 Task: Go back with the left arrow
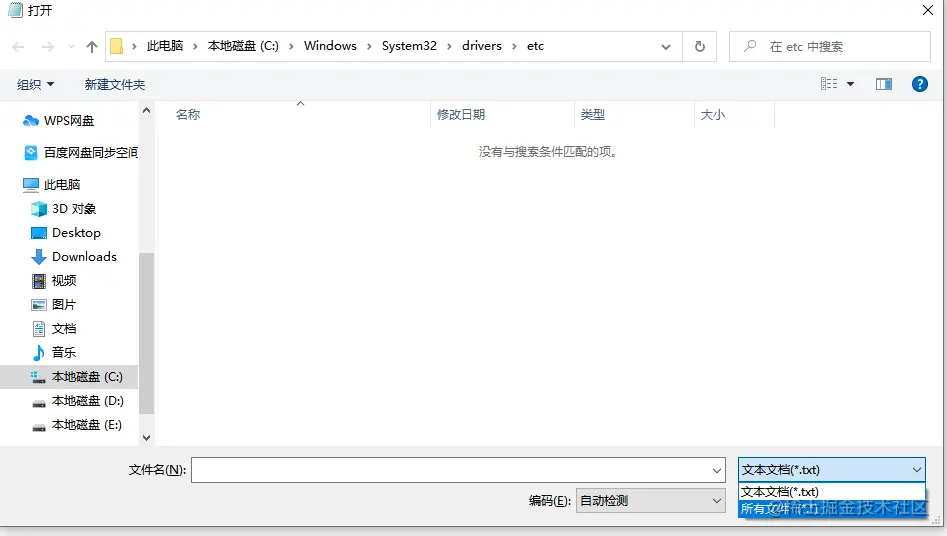(18, 47)
